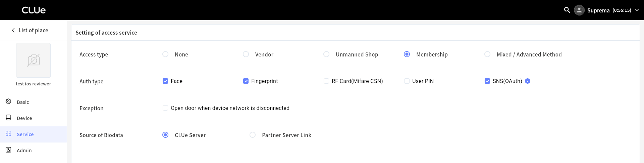This screenshot has height=163, width=644.
Task: Enable the RF Card(Mifare CSN) checkbox
Action: point(326,81)
